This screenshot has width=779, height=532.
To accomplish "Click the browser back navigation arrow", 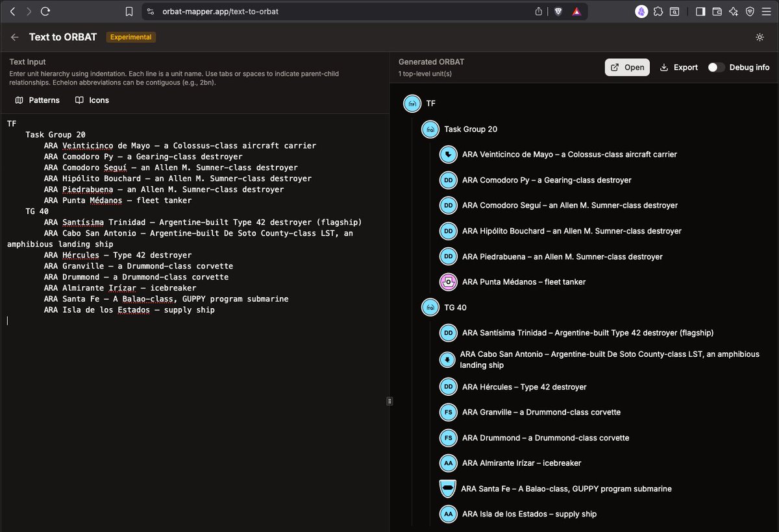I will [x=12, y=11].
